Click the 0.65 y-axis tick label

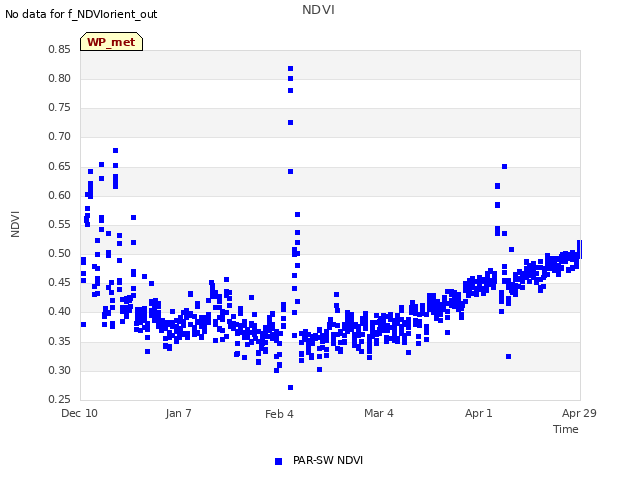click(x=60, y=167)
